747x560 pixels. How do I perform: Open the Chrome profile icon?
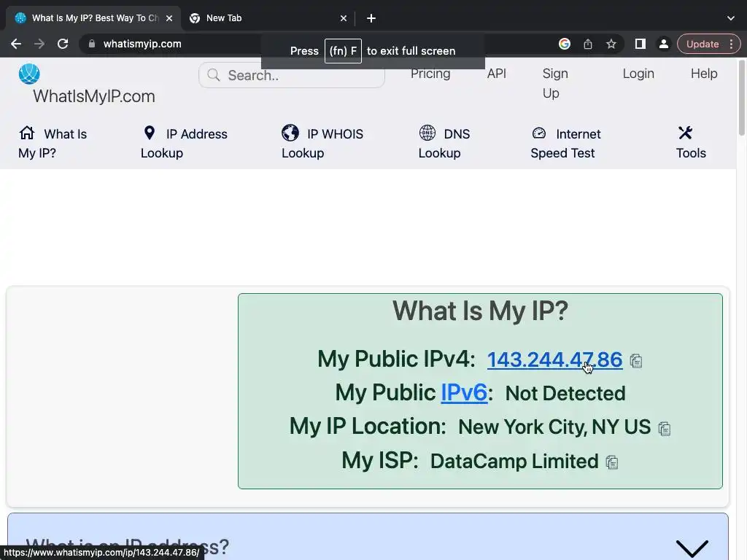663,44
